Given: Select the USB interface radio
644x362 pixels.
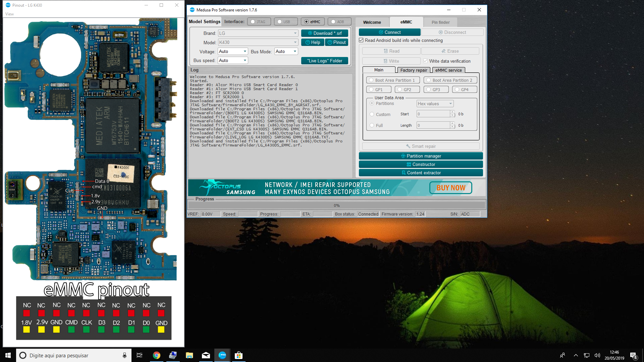Looking at the screenshot, I should pyautogui.click(x=286, y=22).
